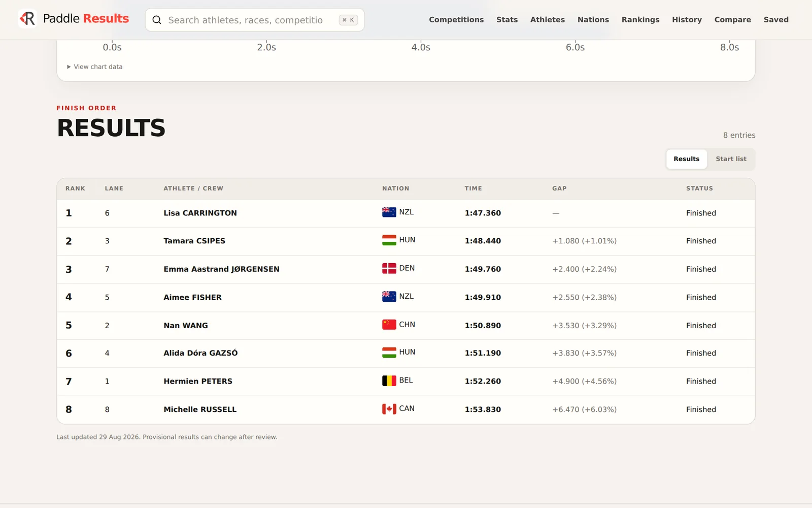This screenshot has height=508, width=812.
Task: Click the Paddle Results logo icon
Action: [27, 19]
